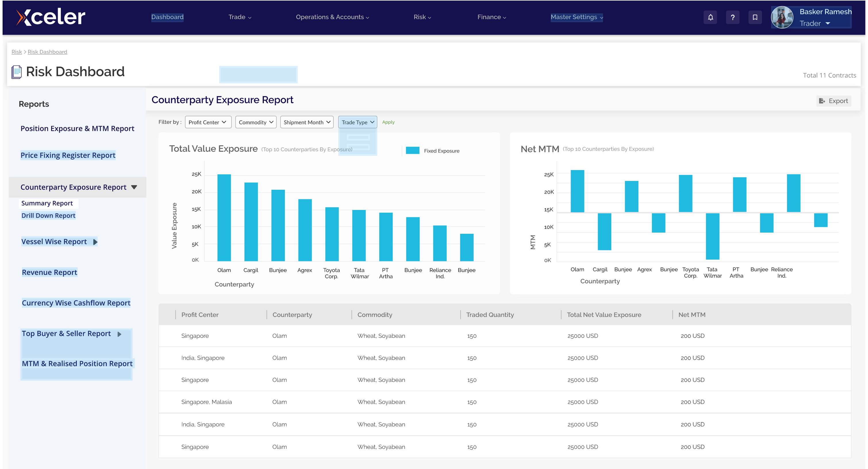Select Drill Down Report
This screenshot has width=868, height=469.
48,215
